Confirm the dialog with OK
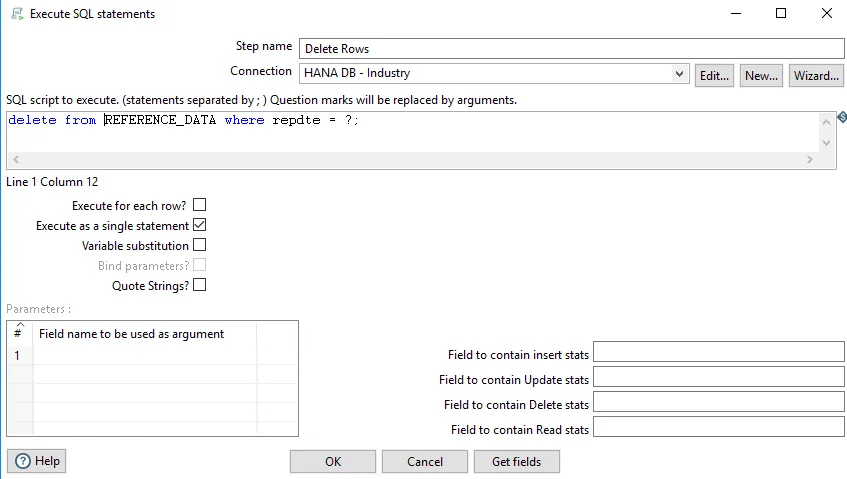The width and height of the screenshot is (847, 479). click(333, 461)
